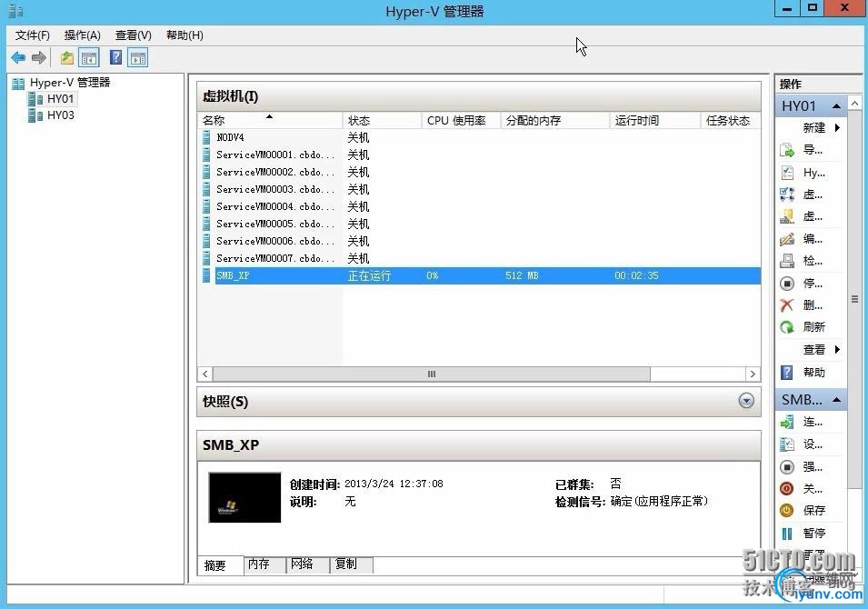The height and width of the screenshot is (609, 868).
Task: Collapse the SMB... section in the actions pane
Action: tap(836, 399)
